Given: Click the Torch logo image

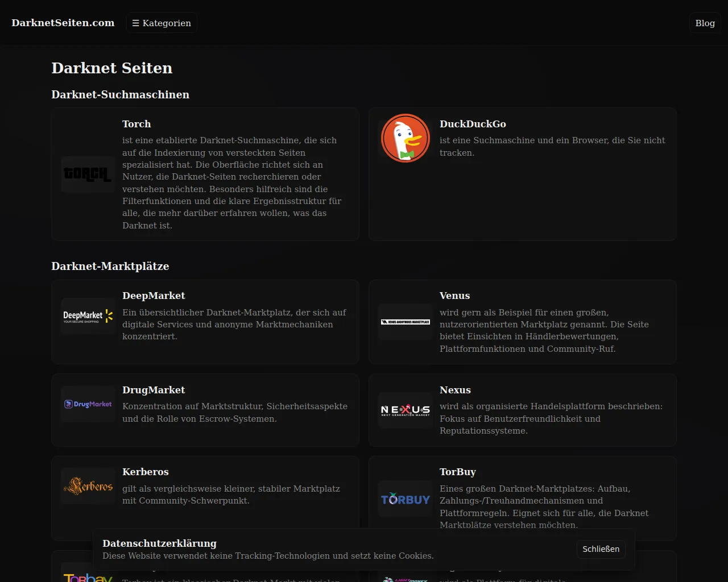Looking at the screenshot, I should pyautogui.click(x=88, y=174).
